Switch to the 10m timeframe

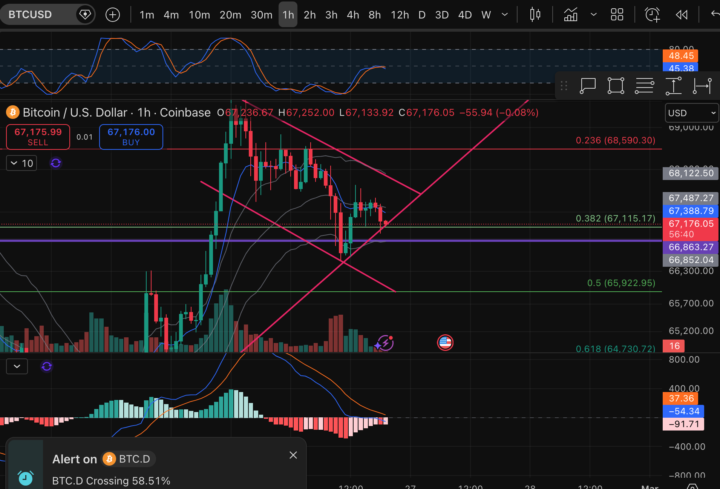[x=199, y=15]
